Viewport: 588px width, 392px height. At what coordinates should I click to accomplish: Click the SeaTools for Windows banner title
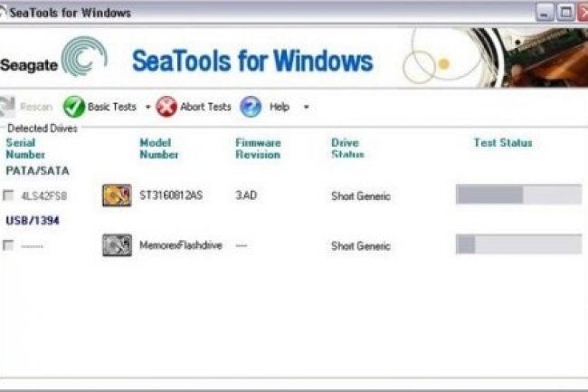[252, 61]
